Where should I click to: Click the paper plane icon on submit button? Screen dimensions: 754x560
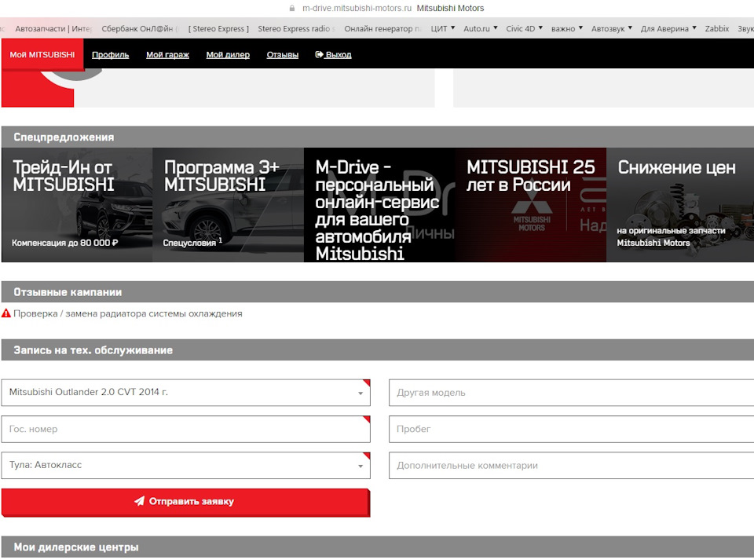coord(139,501)
